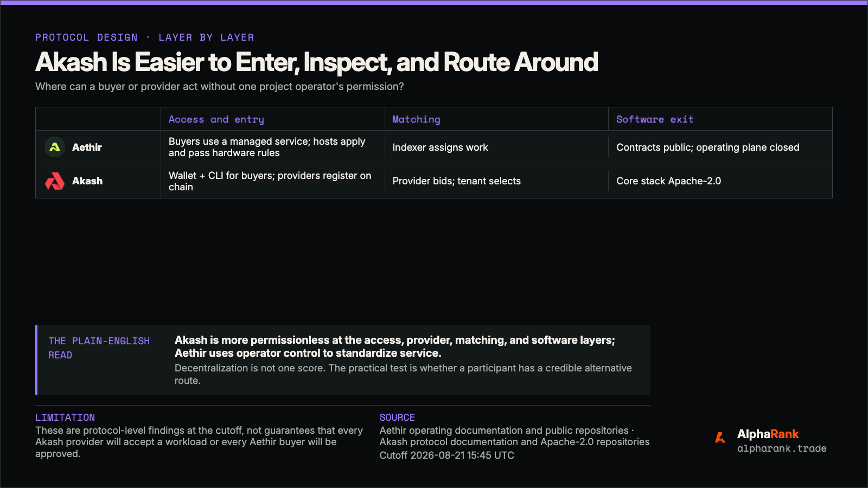868x488 pixels.
Task: Click the 'LIMITATION' heading
Action: point(65,418)
